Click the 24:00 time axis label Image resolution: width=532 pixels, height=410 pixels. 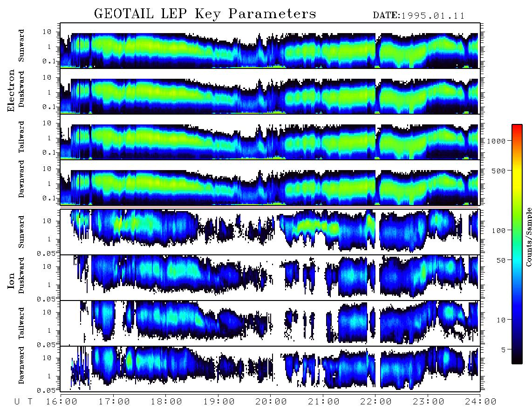point(481,402)
